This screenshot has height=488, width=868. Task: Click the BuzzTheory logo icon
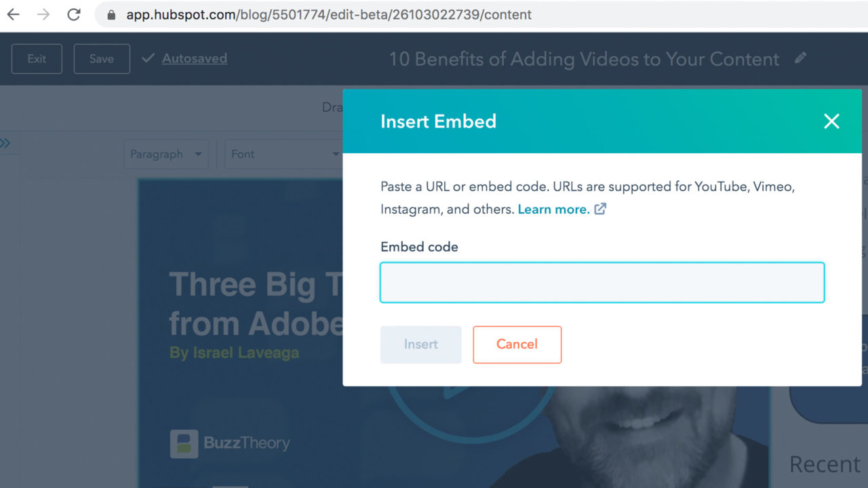pos(184,444)
